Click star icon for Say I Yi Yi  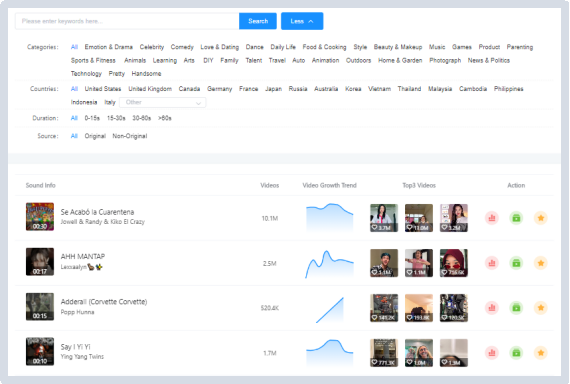[x=541, y=352]
